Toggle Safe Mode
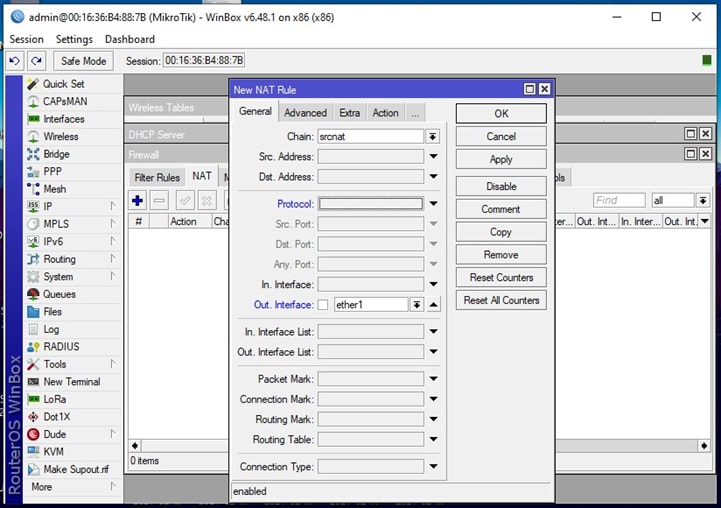Image resolution: width=721 pixels, height=508 pixels. (83, 61)
